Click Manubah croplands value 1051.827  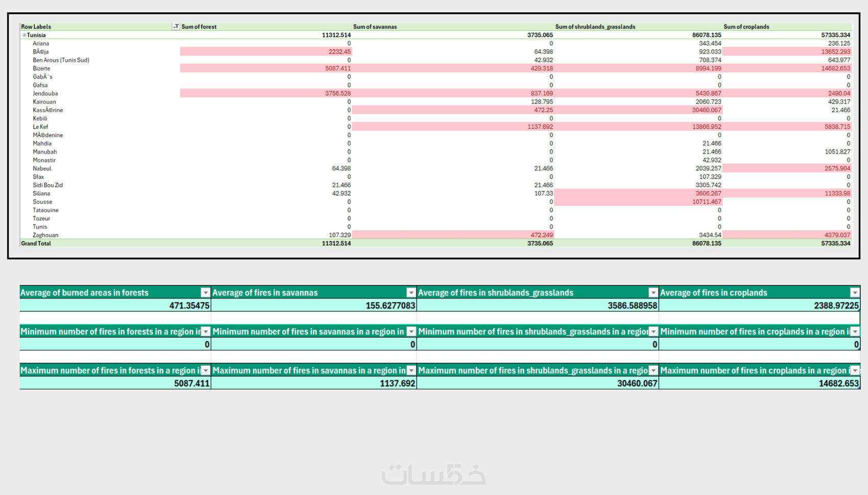[x=837, y=152]
